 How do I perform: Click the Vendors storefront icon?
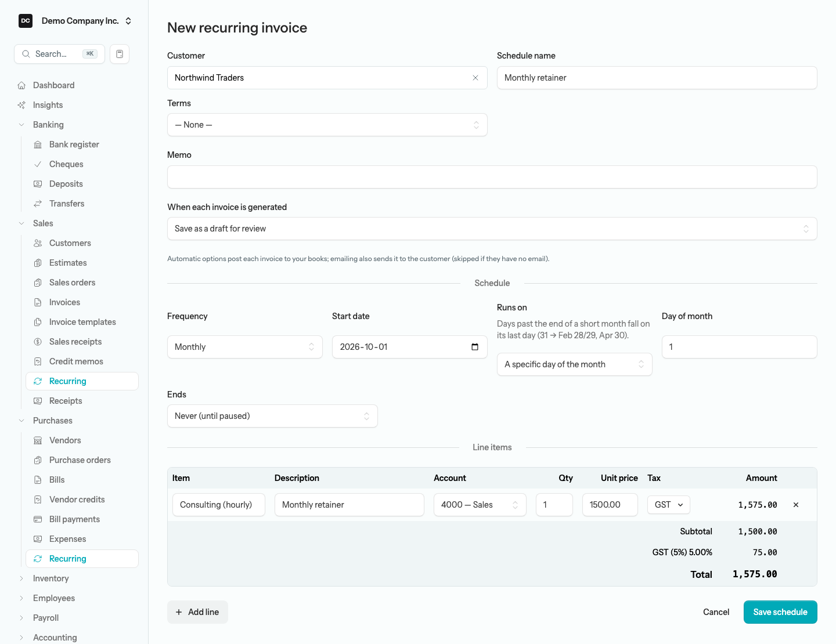38,440
